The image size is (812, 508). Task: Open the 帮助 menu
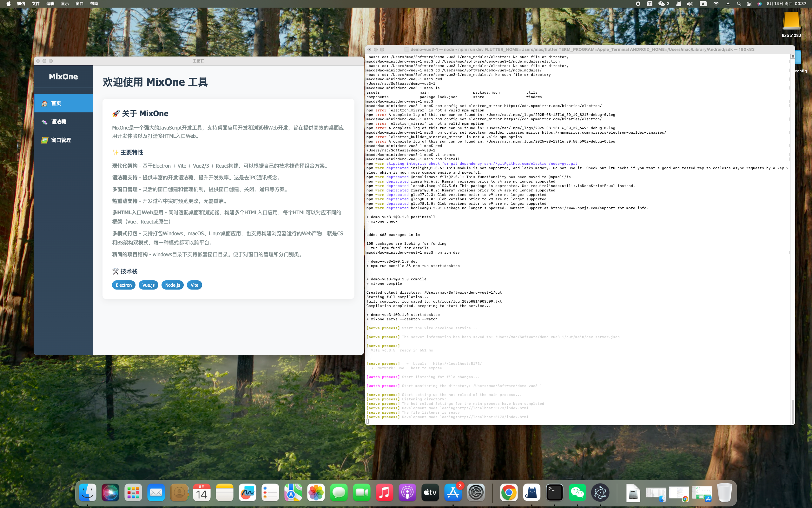point(94,4)
